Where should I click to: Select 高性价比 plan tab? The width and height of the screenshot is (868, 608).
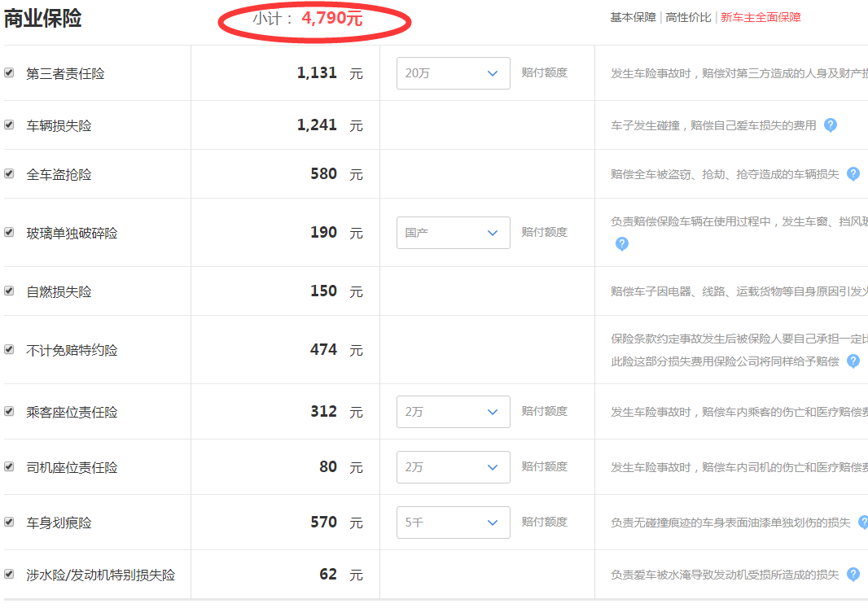coord(688,17)
